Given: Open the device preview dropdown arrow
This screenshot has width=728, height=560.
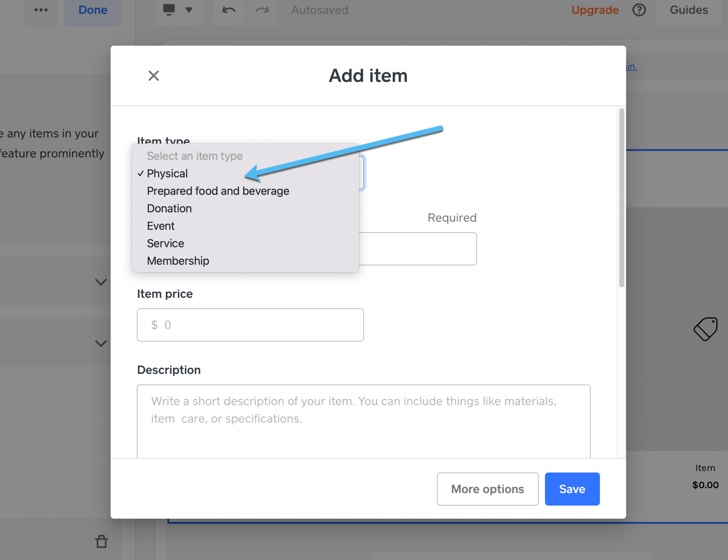Looking at the screenshot, I should point(188,10).
